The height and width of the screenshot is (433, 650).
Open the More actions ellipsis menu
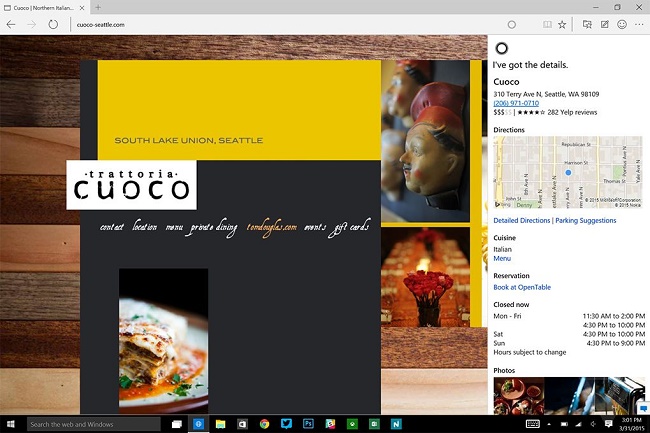pos(639,24)
